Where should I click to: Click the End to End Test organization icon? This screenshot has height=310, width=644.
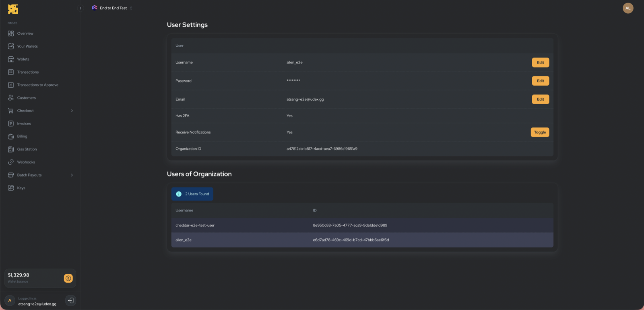[x=95, y=8]
